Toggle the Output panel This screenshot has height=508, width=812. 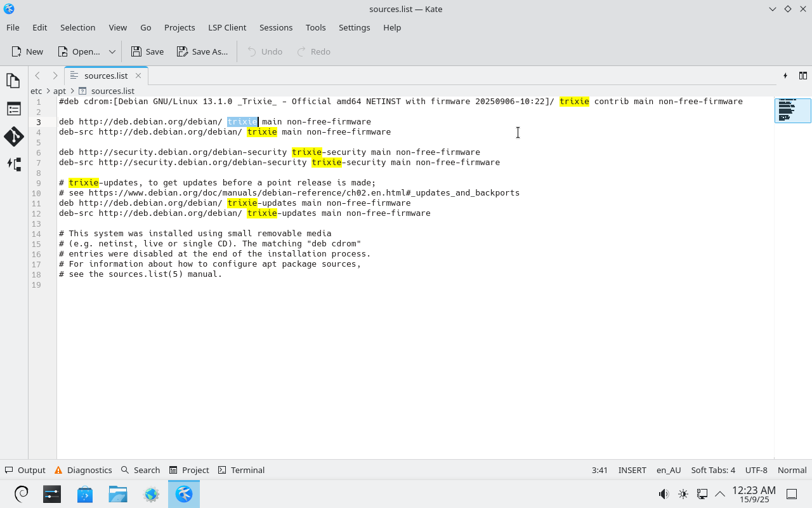tap(25, 470)
